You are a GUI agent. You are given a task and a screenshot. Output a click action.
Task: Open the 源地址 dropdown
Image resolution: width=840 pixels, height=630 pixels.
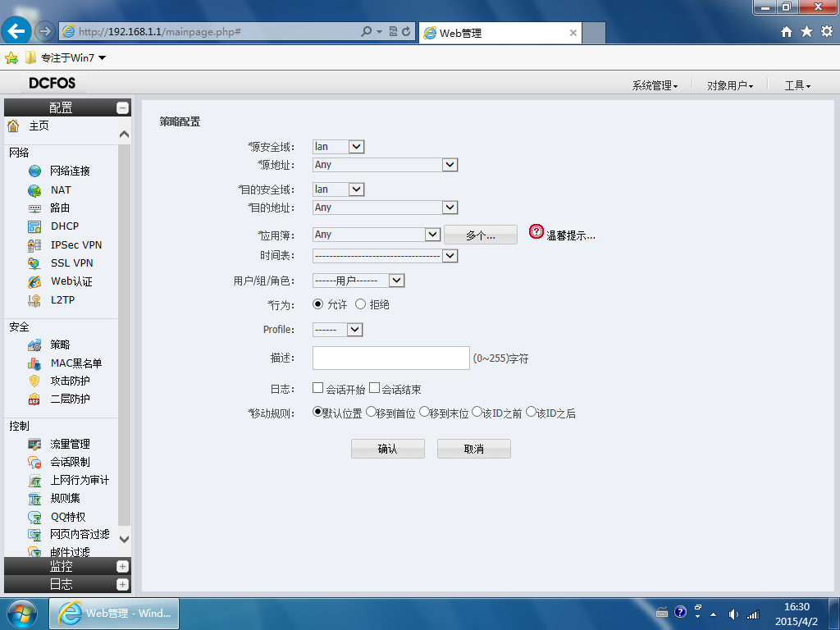[386, 165]
